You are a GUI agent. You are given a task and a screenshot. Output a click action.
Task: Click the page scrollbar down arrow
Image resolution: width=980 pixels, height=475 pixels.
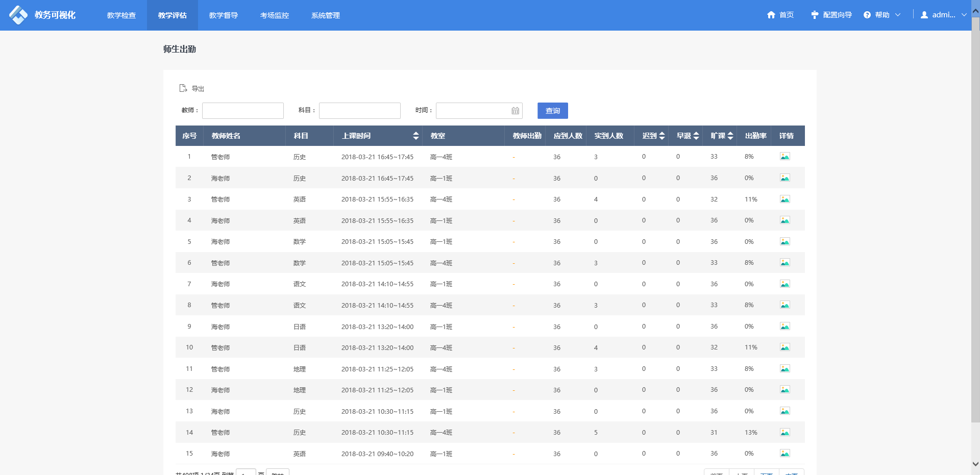pyautogui.click(x=975, y=464)
